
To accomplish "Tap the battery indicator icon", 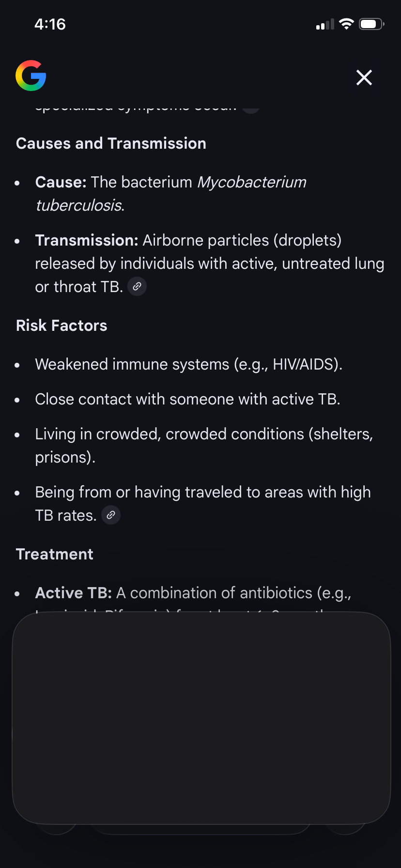I will 371,24.
